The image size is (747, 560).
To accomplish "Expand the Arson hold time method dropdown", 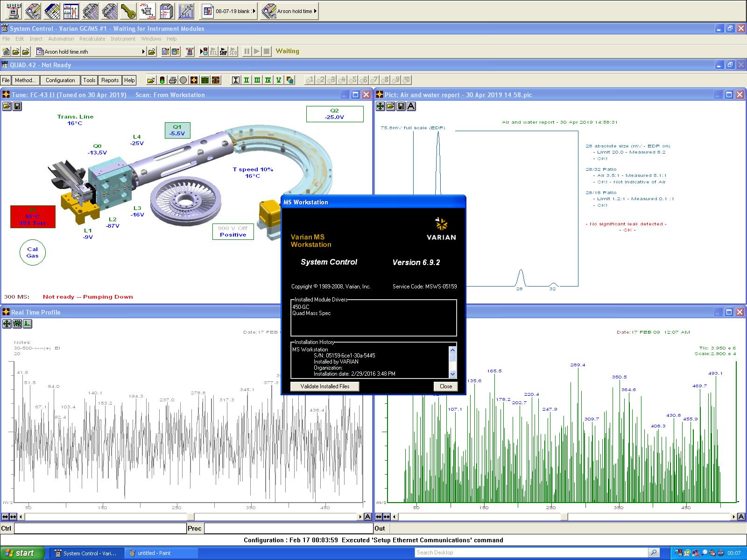I will coord(316,11).
